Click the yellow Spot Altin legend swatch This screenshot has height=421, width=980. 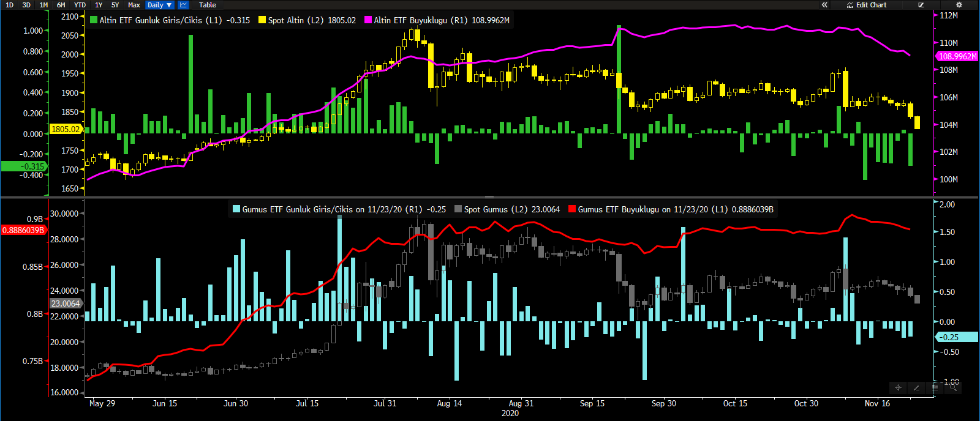[x=262, y=20]
